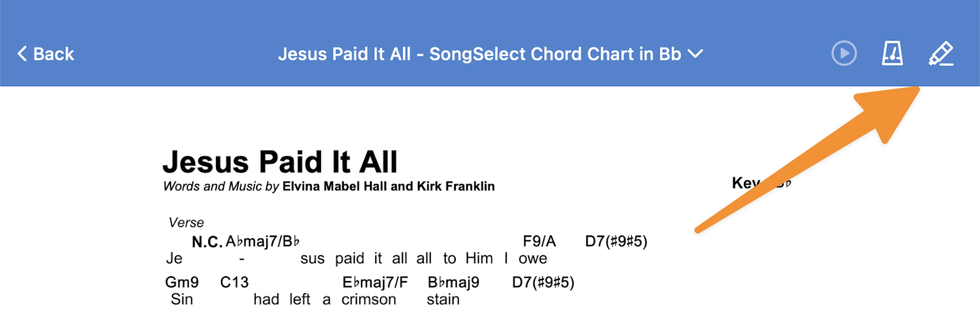Open the SongSelect Chord Chart in Bb selector
980x314 pixels.
[x=479, y=54]
